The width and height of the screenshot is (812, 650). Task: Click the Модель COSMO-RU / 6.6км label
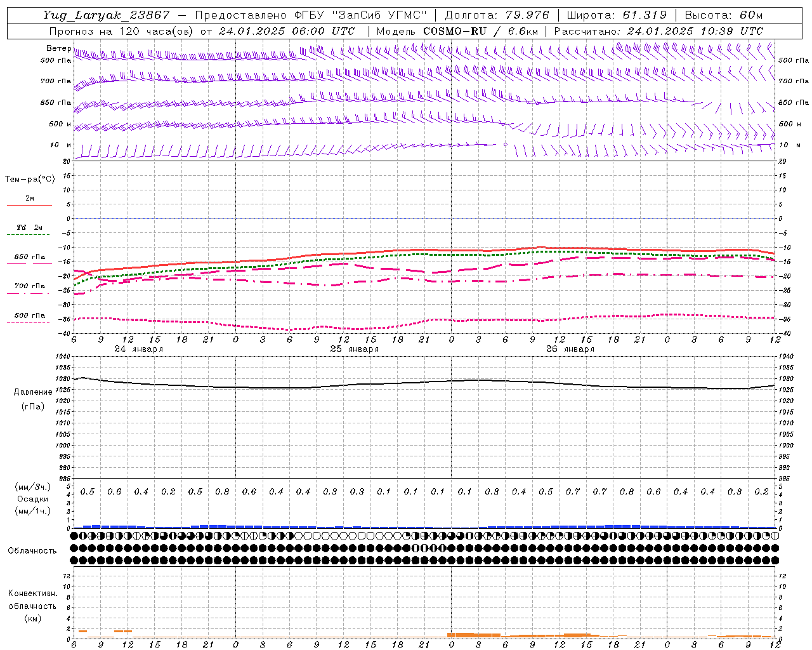pos(457,31)
